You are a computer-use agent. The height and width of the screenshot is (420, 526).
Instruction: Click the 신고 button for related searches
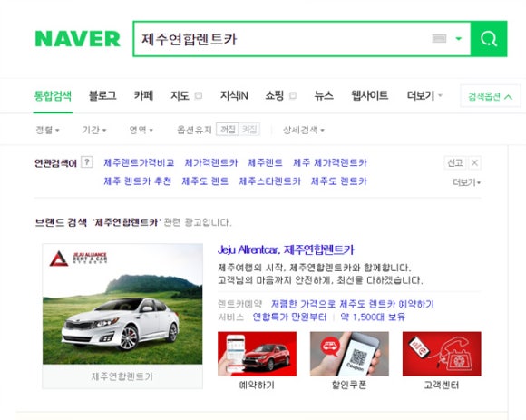pyautogui.click(x=455, y=162)
